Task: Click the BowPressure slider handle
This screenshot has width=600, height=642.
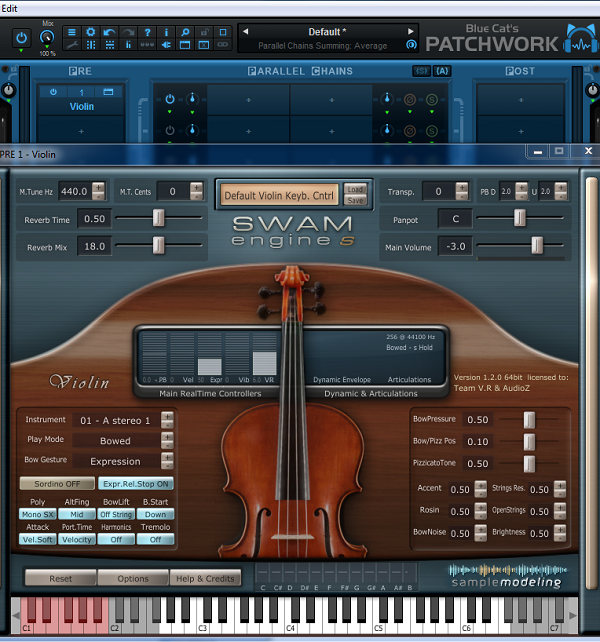Action: 529,420
